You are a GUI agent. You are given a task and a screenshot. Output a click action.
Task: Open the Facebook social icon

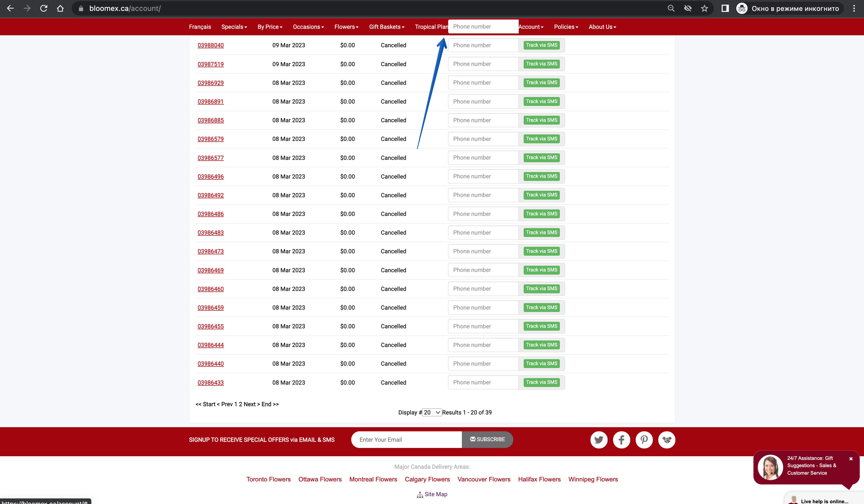(x=621, y=440)
